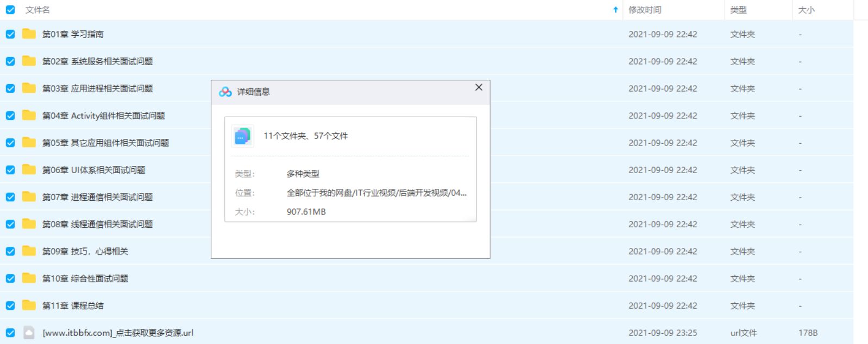This screenshot has height=344, width=868.
Task: Open folder 第02章 系统服务相关面试问题
Action: tap(97, 61)
